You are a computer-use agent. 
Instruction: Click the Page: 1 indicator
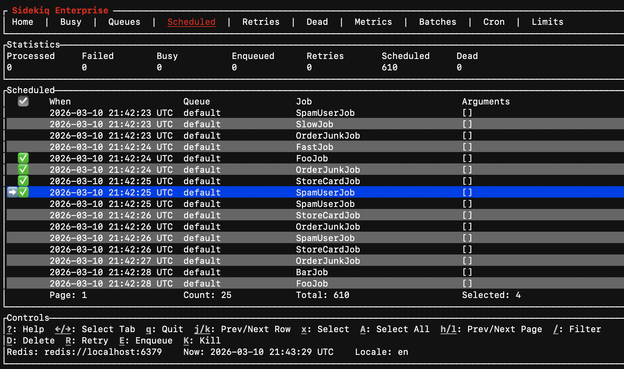pyautogui.click(x=68, y=295)
